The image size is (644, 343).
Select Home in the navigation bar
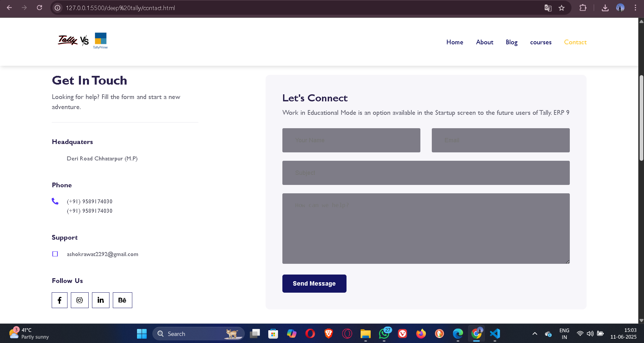pyautogui.click(x=455, y=42)
